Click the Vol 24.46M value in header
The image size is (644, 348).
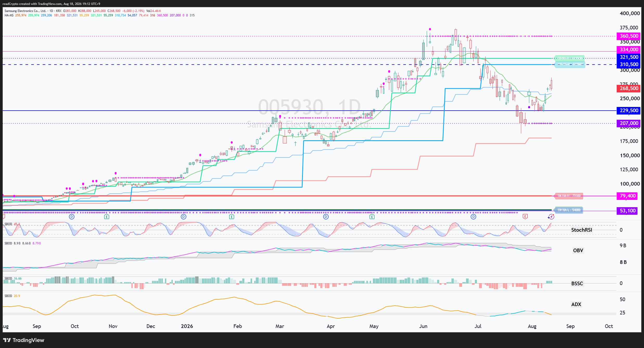coord(154,11)
